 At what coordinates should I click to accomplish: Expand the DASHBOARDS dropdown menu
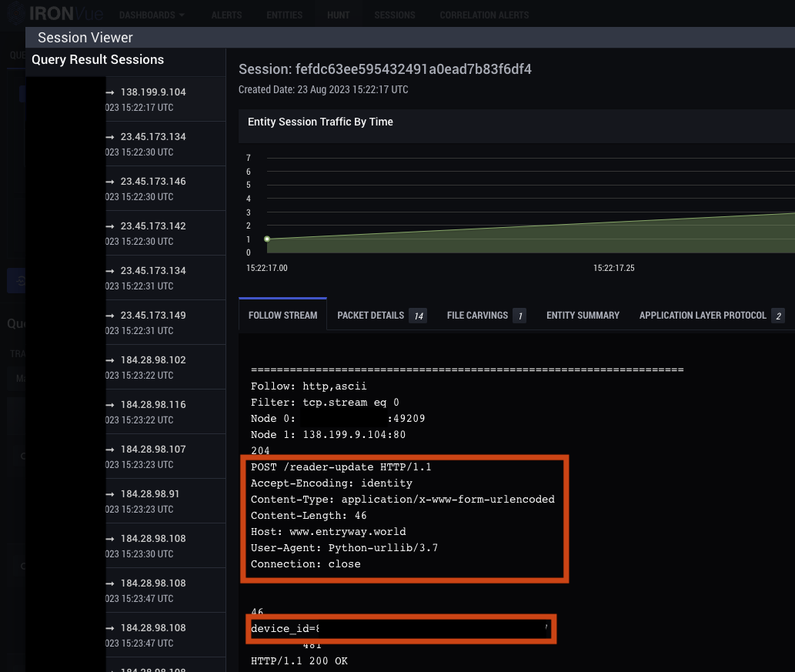[x=152, y=15]
